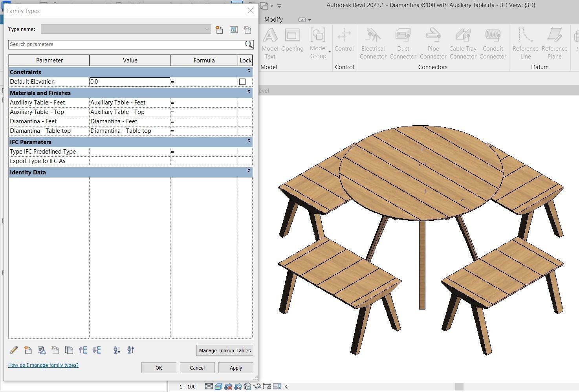
Task: Toggle the Default Elevation lock checkbox
Action: coord(242,82)
